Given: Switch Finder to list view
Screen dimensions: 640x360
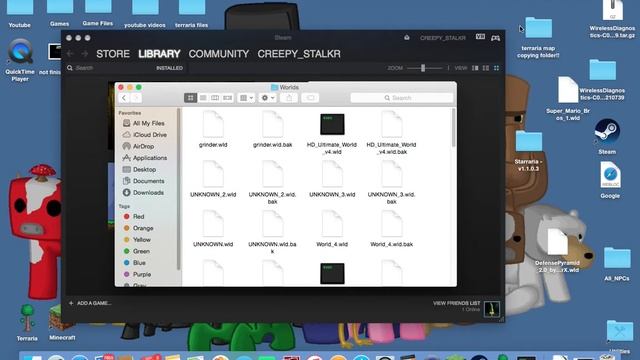Looking at the screenshot, I should click(x=203, y=98).
